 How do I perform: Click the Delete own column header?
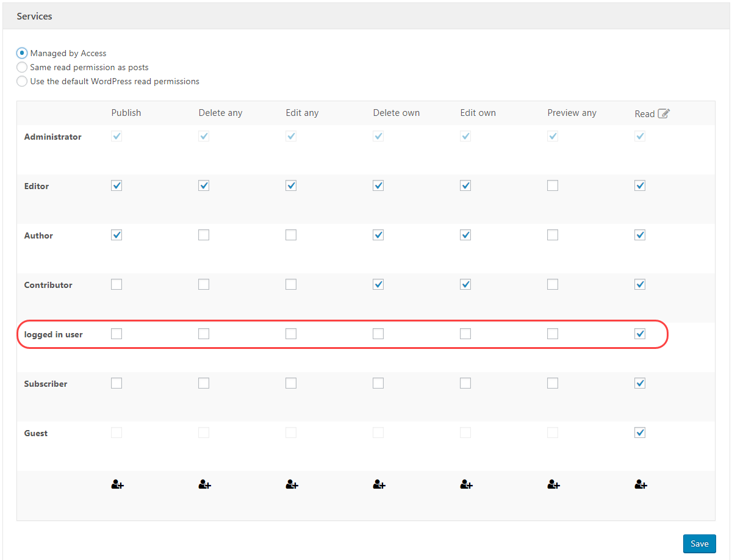[x=396, y=113]
